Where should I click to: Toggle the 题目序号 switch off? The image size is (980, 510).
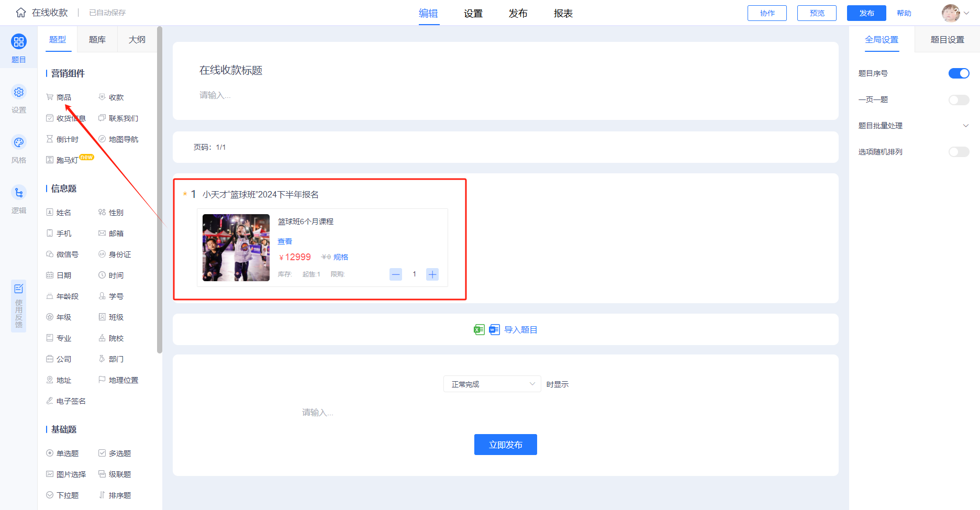tap(959, 73)
